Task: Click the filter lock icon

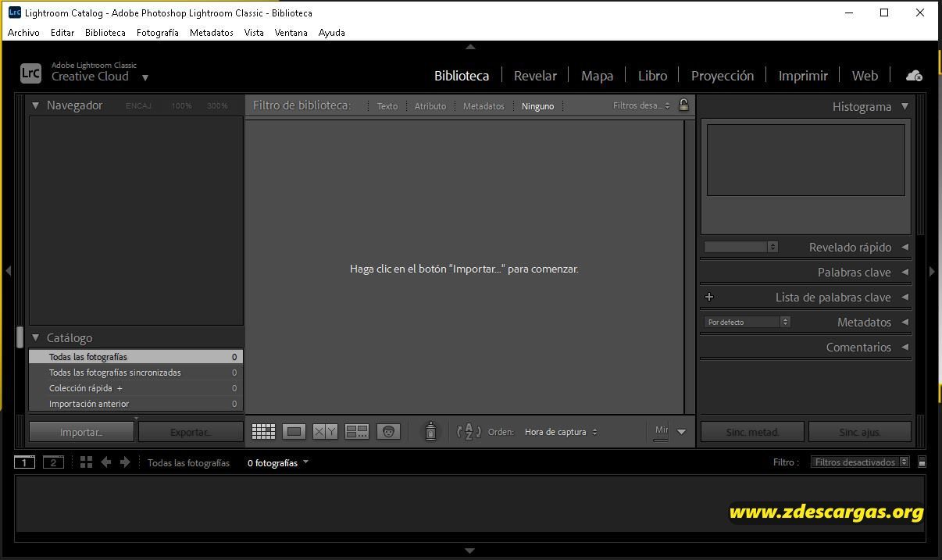Action: (683, 105)
